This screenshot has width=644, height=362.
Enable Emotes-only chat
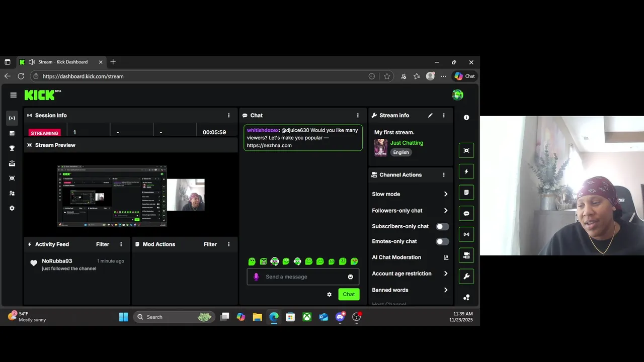(442, 242)
